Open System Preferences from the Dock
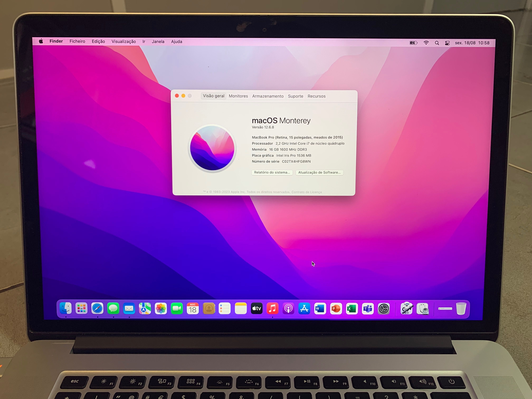This screenshot has height=399, width=532. [384, 309]
